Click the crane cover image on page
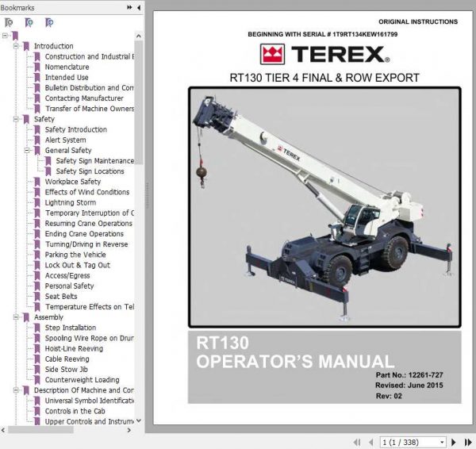The width and height of the screenshot is (476, 449). 324,207
